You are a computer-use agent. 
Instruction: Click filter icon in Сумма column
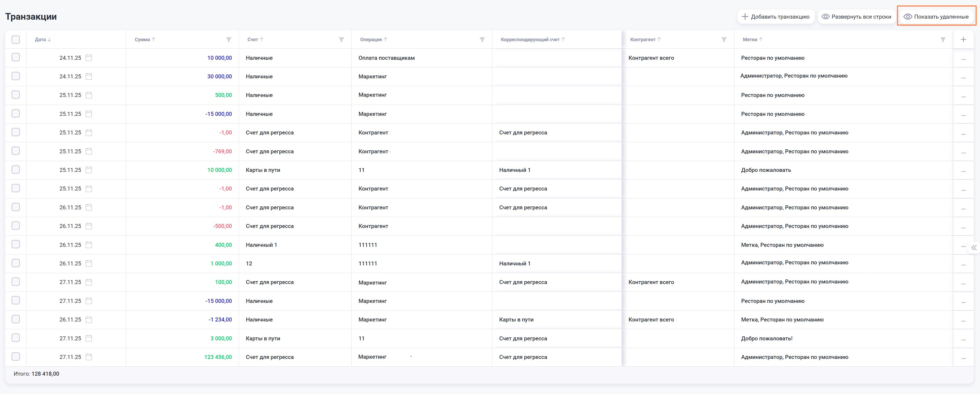(x=229, y=40)
